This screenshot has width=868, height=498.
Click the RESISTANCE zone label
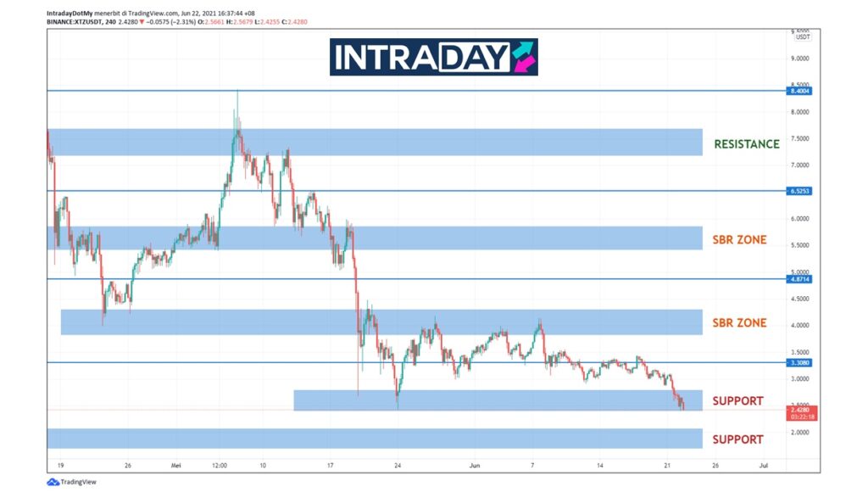[746, 144]
